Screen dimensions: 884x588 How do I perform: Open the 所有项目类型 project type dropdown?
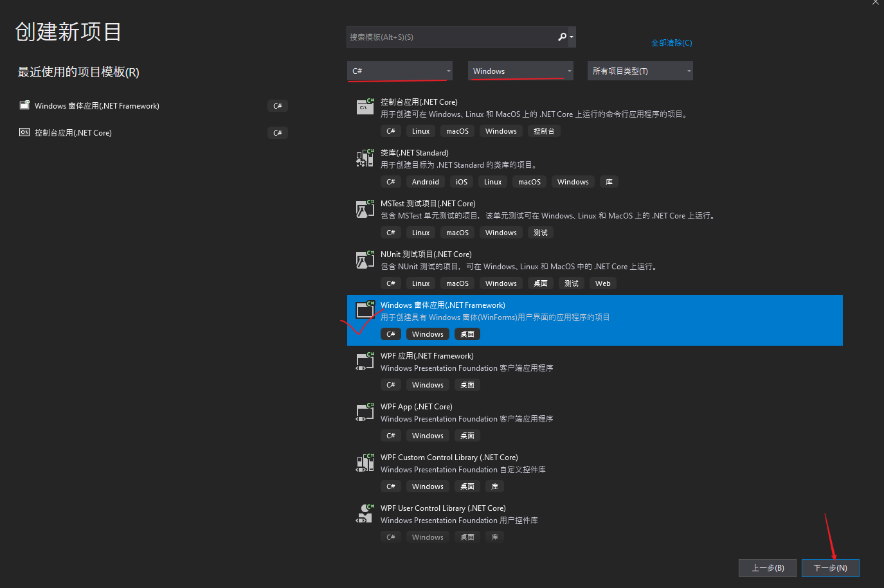640,71
